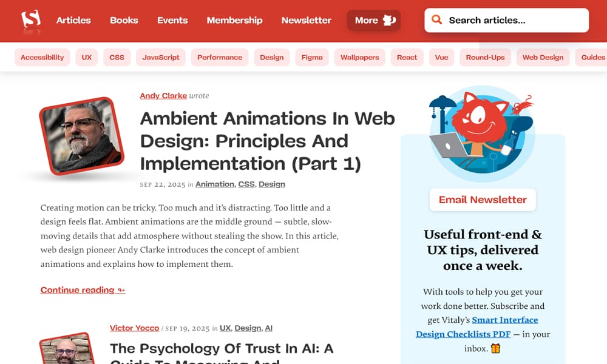Click the cat icon inside the More button
The height and width of the screenshot is (364, 607).
(389, 20)
